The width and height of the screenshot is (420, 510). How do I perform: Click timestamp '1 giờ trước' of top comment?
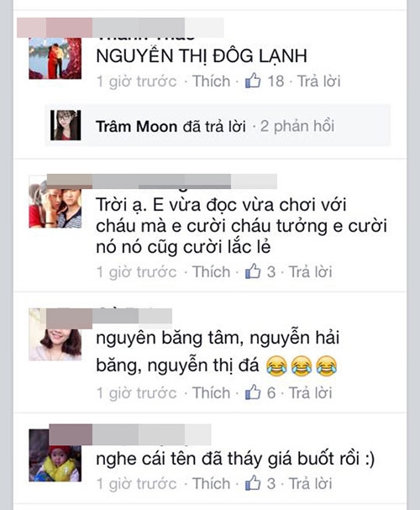[x=137, y=81]
